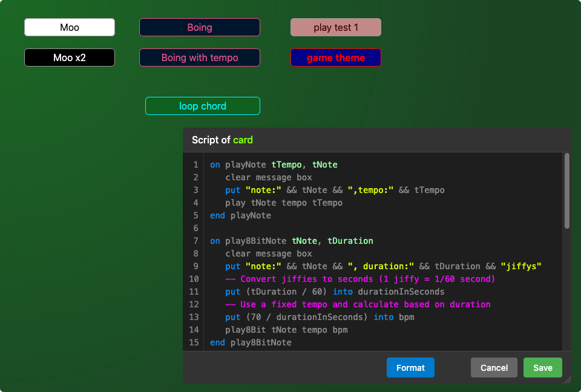Click the script editor's vertical scrollbar thumb
This screenshot has height=392, width=581.
[x=567, y=191]
